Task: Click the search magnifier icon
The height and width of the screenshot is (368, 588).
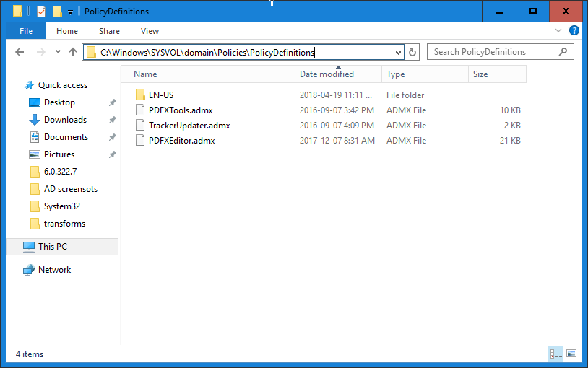Action: pyautogui.click(x=563, y=52)
